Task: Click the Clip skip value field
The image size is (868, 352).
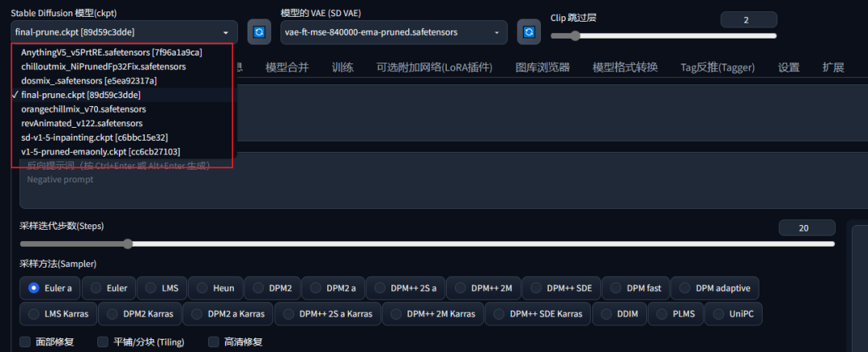Action: pyautogui.click(x=748, y=20)
